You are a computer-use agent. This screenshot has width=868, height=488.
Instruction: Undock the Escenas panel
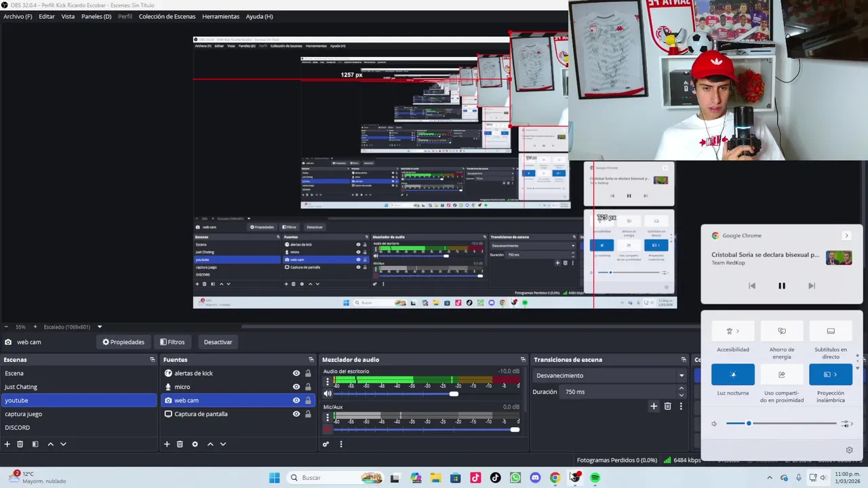click(152, 360)
